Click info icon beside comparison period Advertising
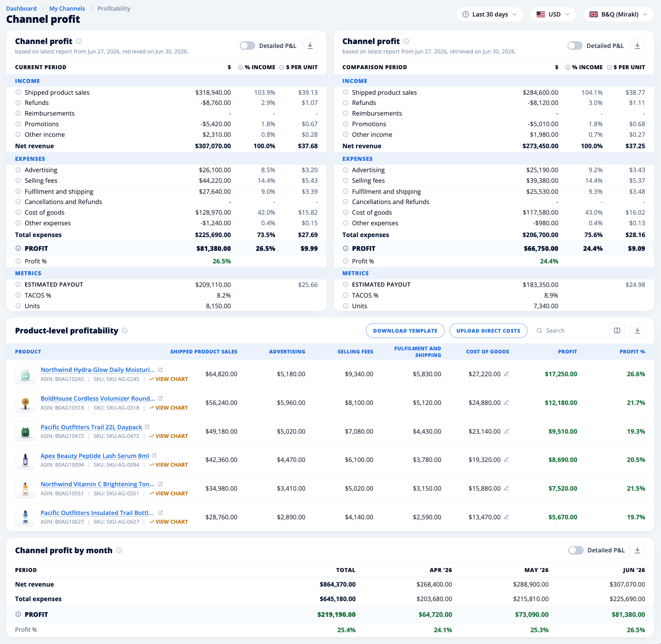 (x=345, y=170)
